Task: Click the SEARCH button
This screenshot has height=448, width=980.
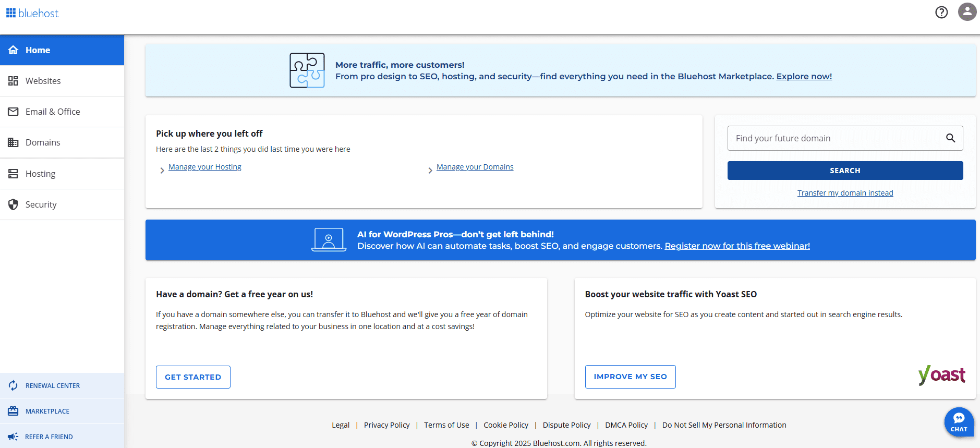Action: pos(845,171)
